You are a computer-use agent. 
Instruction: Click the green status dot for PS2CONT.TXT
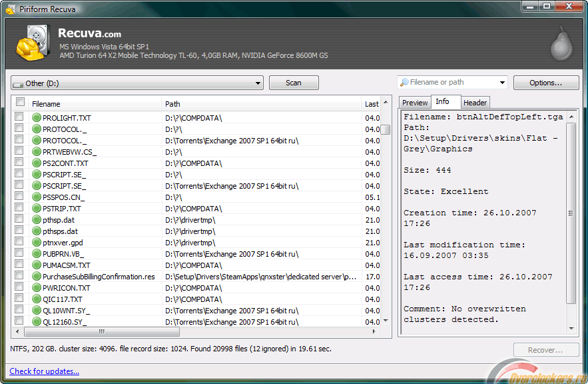click(x=37, y=163)
